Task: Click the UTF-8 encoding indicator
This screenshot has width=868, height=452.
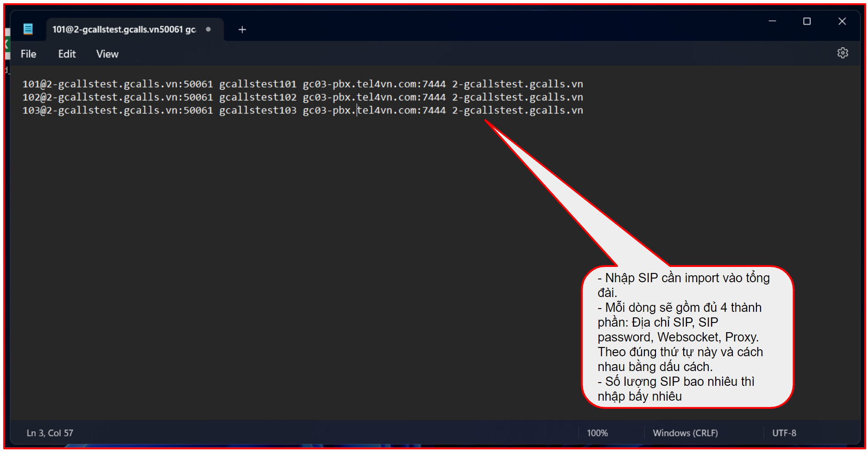Action: (784, 433)
